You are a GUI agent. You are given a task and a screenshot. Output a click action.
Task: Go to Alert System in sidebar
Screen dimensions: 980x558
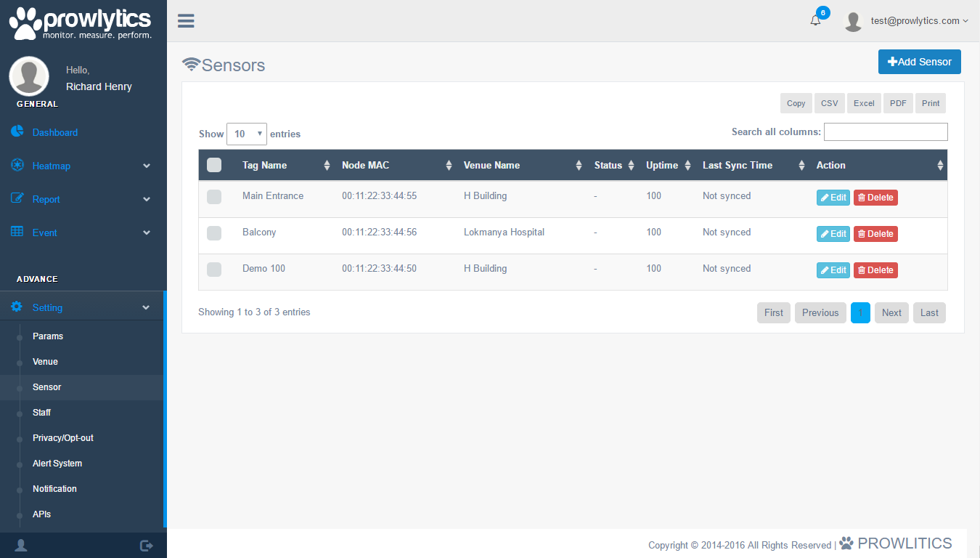(x=57, y=464)
